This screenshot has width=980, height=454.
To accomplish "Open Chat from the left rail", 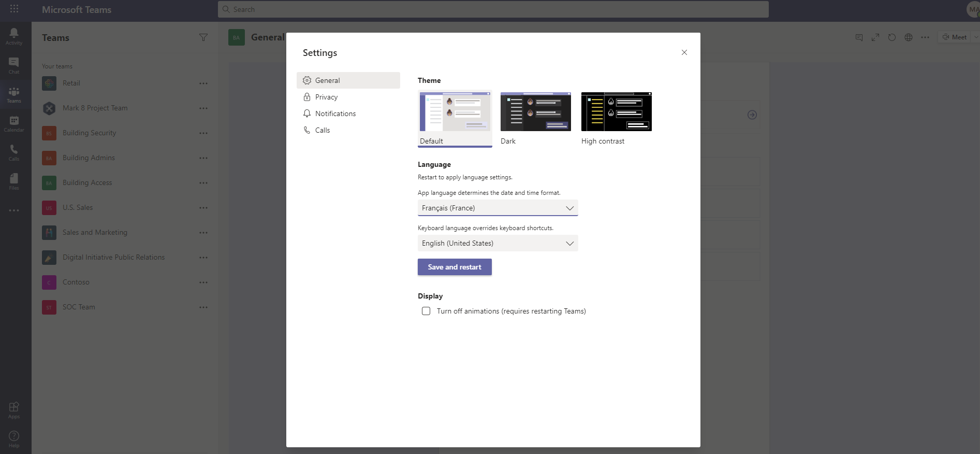I will coord(14,65).
